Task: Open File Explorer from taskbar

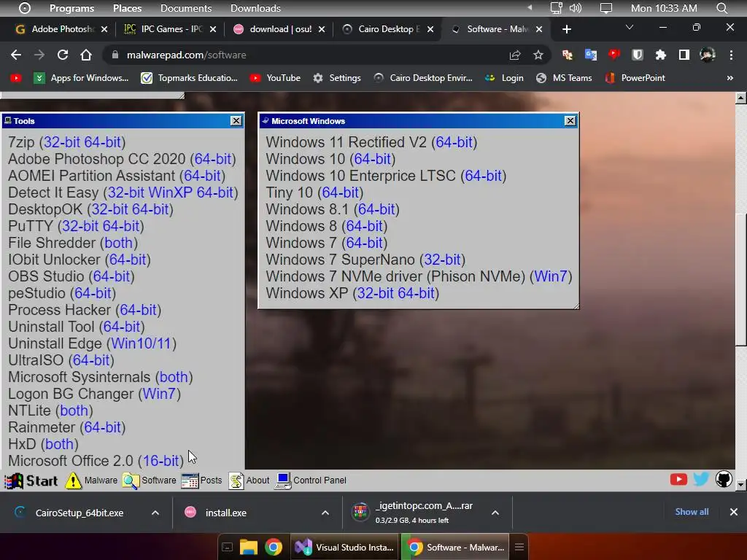Action: click(248, 547)
